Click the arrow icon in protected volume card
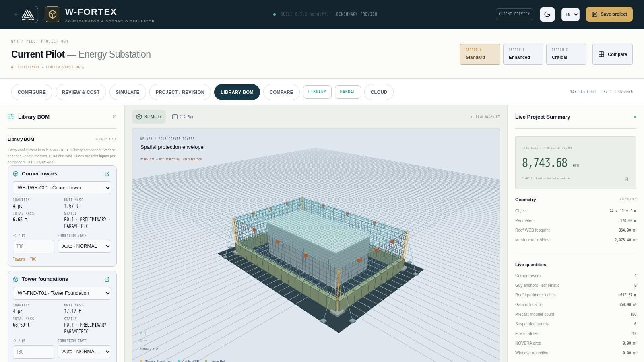This screenshot has height=362, width=644. [x=626, y=179]
